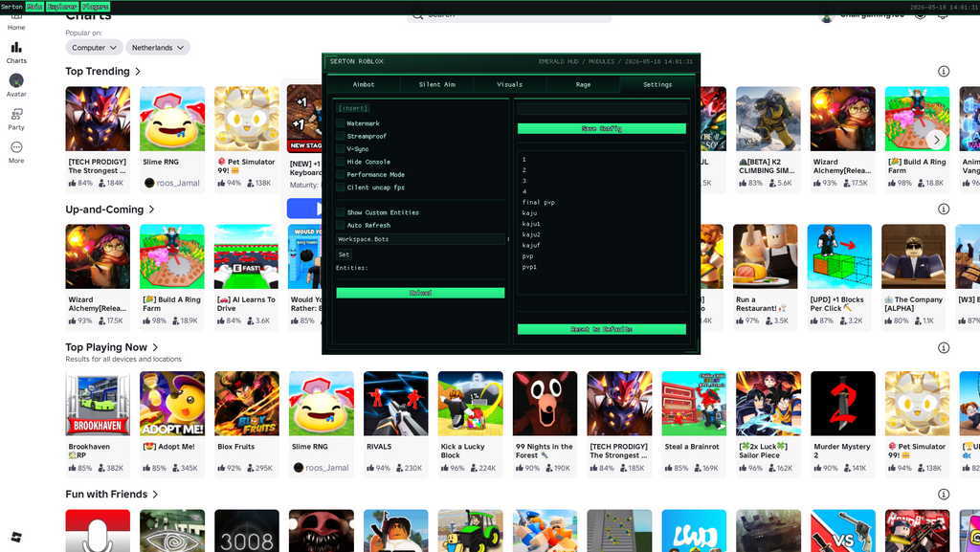Open the RIVALS game thumbnail
This screenshot has width=980, height=552.
[x=396, y=404]
